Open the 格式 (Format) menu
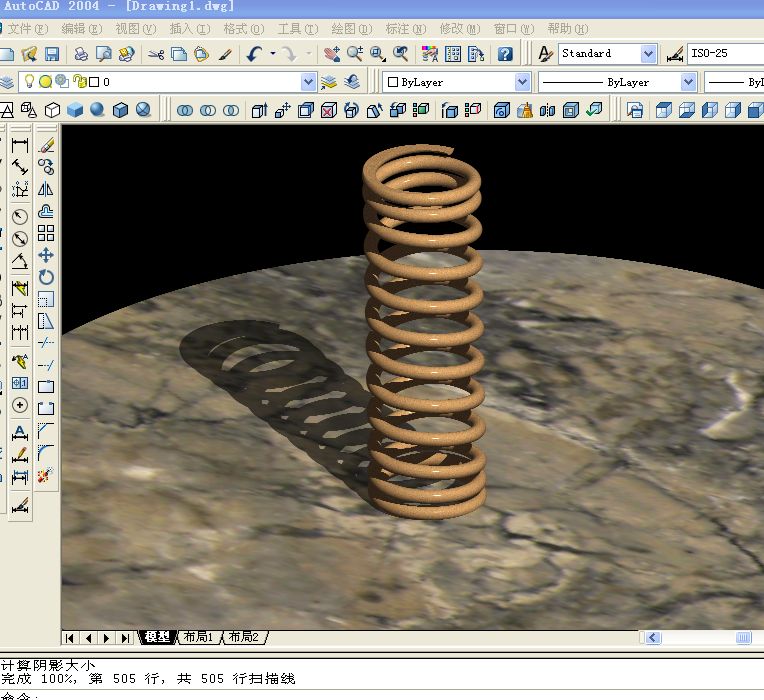Screen dimensions: 764x700 [x=243, y=29]
